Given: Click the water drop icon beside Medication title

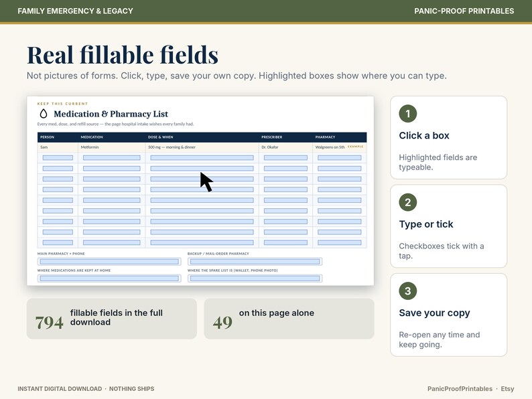Looking at the screenshot, I should point(44,114).
